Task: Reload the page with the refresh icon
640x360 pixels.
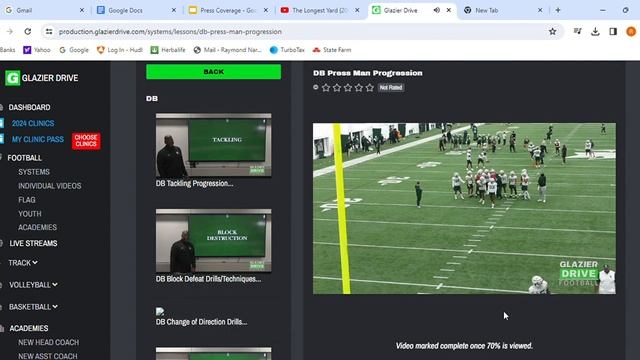Action: tap(27, 31)
